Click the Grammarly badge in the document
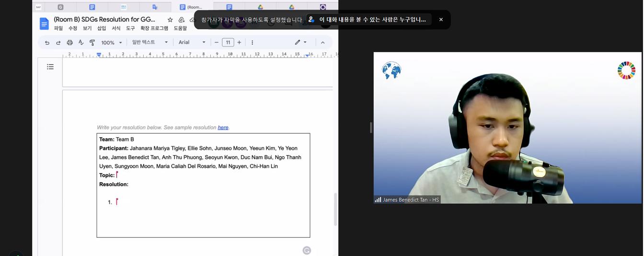Screen dimensions: 644x256 [x=307, y=250]
